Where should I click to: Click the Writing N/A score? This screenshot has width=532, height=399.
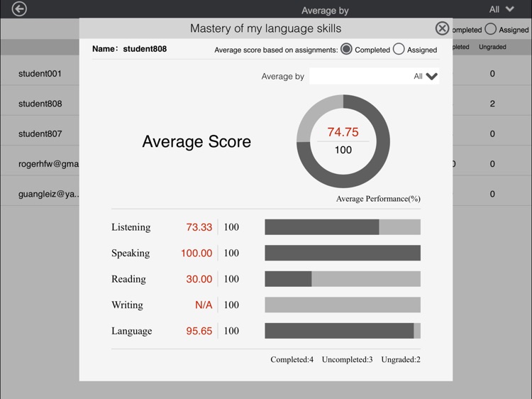coord(204,305)
